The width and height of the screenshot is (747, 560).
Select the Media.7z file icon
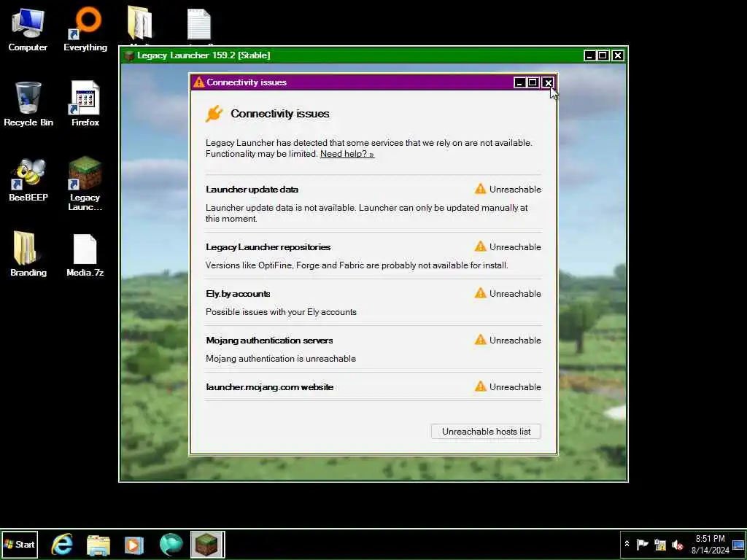[85, 255]
